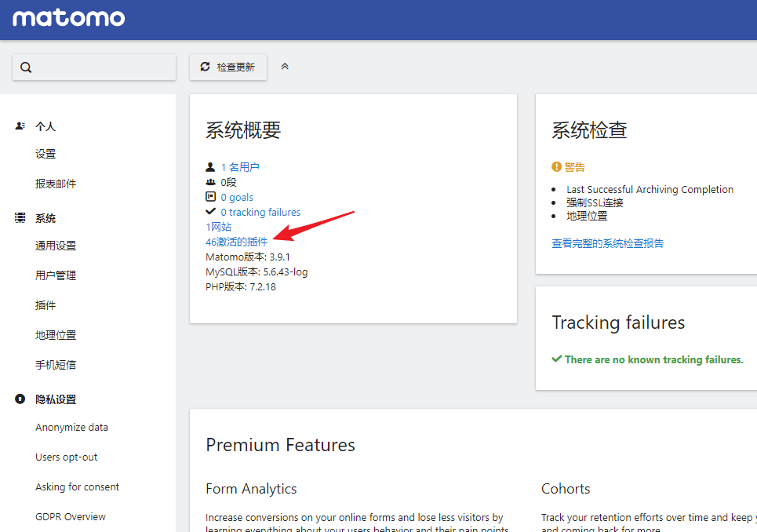757x532 pixels.
Task: Click the 警告 label in 系统检查
Action: coord(574,167)
